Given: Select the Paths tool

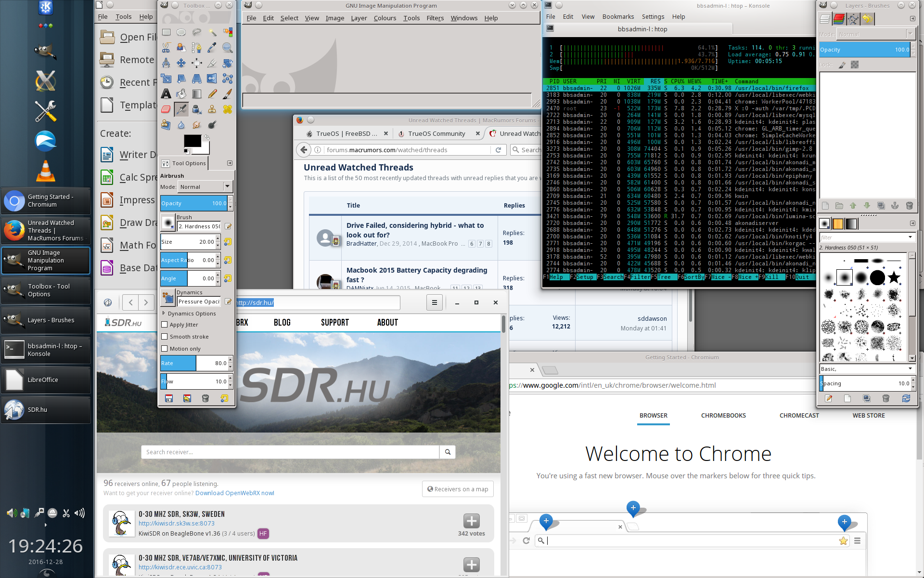Looking at the screenshot, I should point(197,48).
